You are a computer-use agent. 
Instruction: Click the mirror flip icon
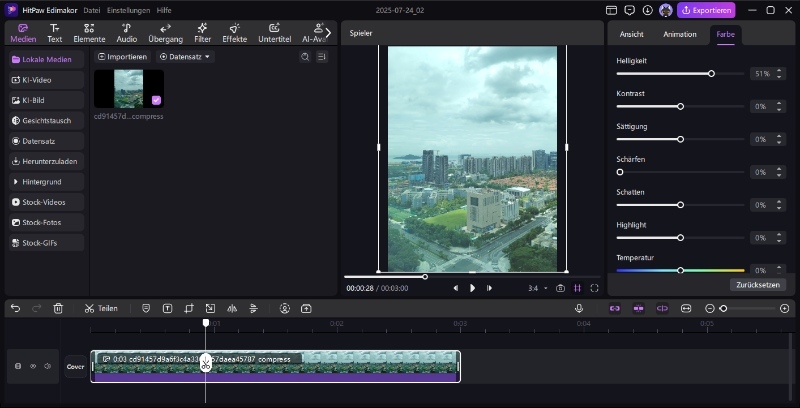point(232,309)
